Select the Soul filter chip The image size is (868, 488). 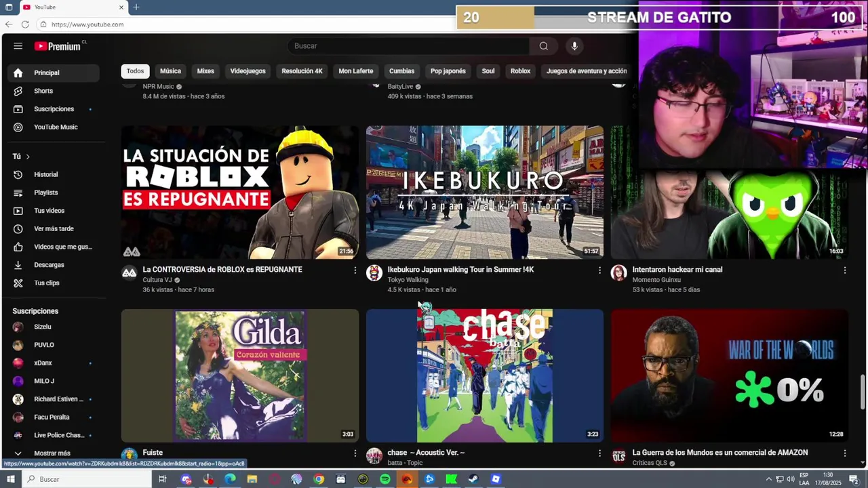(488, 71)
